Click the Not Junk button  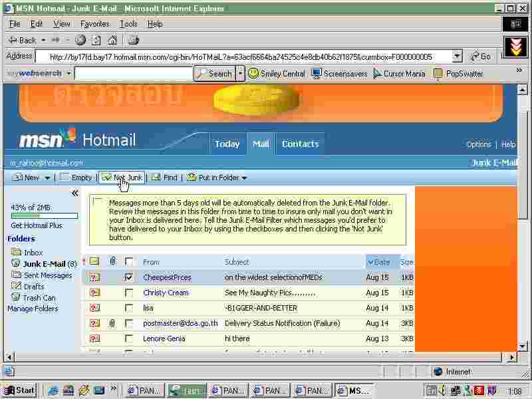(x=122, y=178)
